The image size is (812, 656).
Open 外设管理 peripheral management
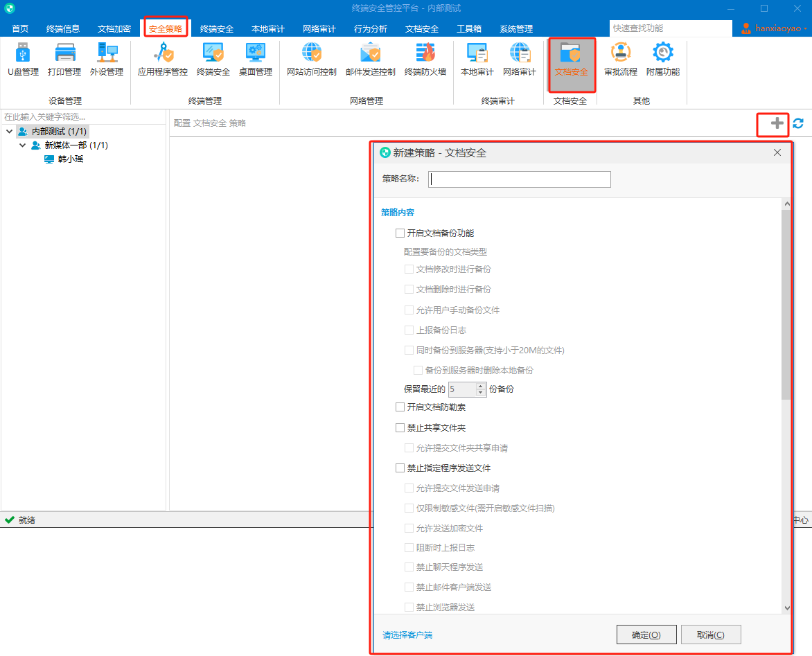(x=107, y=60)
